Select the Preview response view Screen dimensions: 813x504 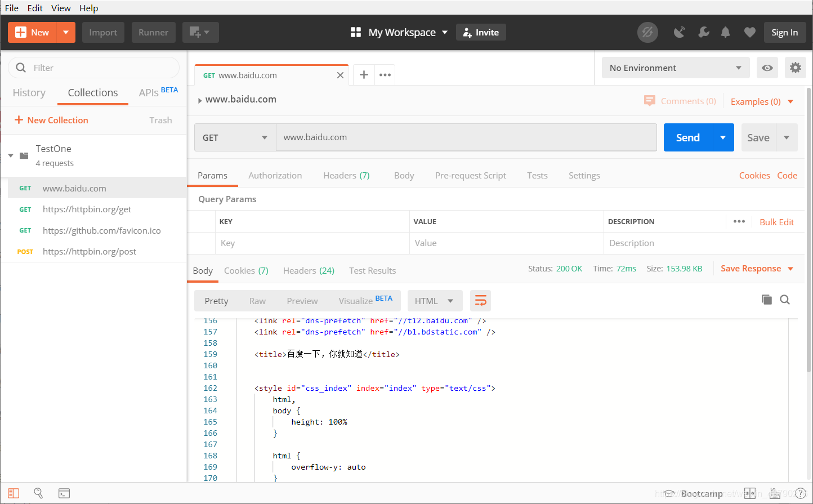click(302, 301)
